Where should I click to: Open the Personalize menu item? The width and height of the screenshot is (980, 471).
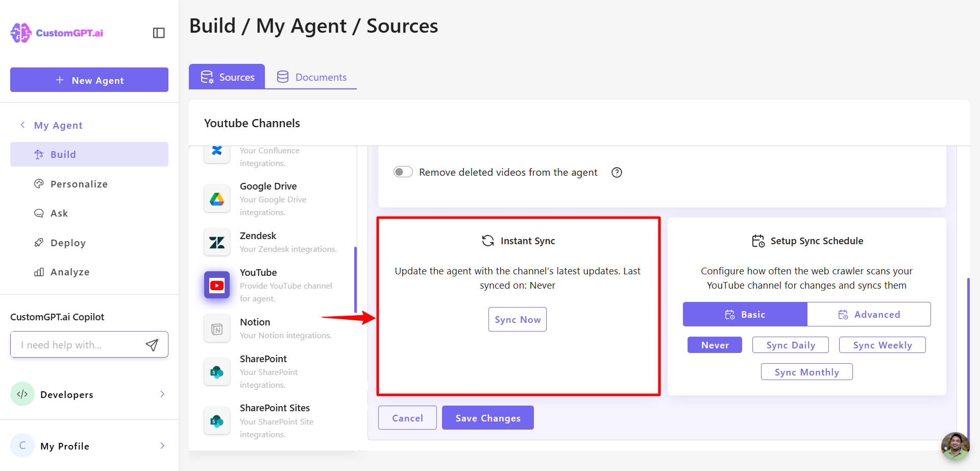[x=89, y=184]
